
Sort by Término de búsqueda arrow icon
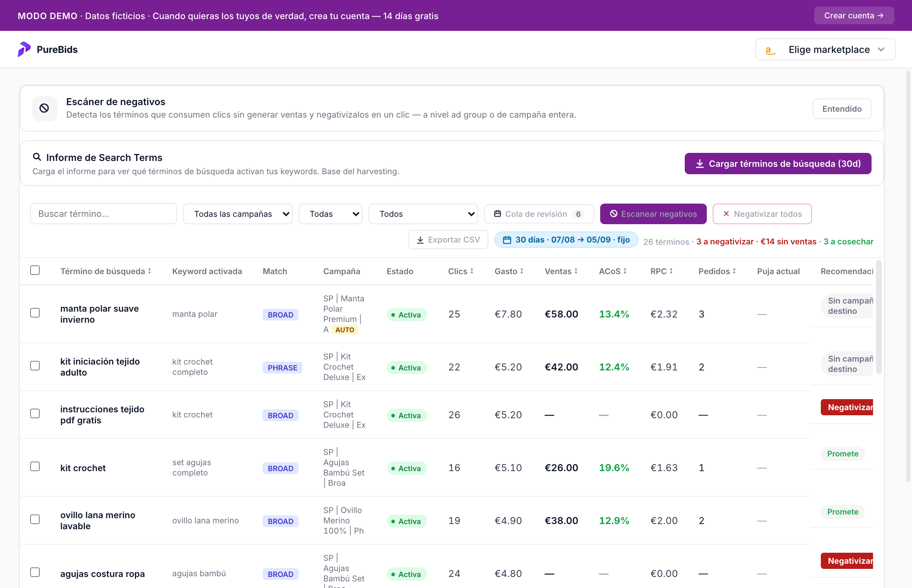point(149,271)
